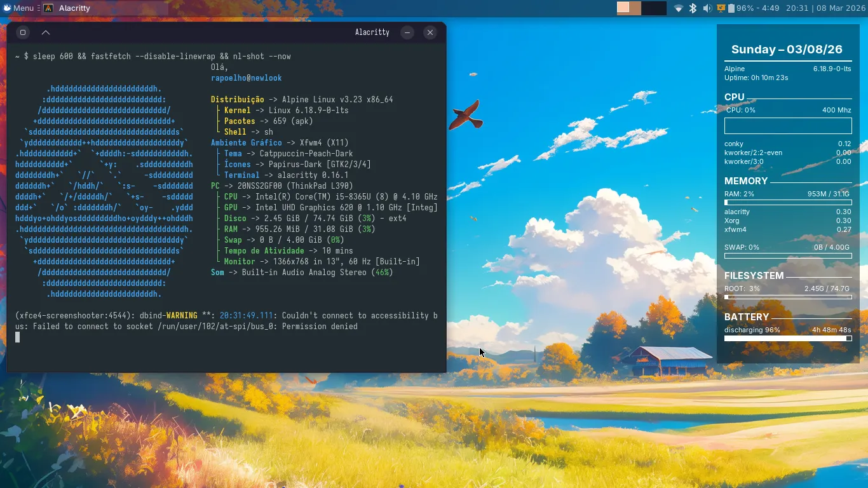
Task: Switch to the first workspace in the pager
Action: point(623,8)
